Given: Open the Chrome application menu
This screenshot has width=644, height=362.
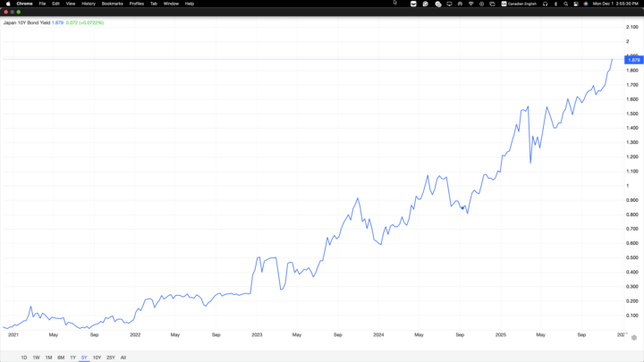Looking at the screenshot, I should click(x=25, y=4).
